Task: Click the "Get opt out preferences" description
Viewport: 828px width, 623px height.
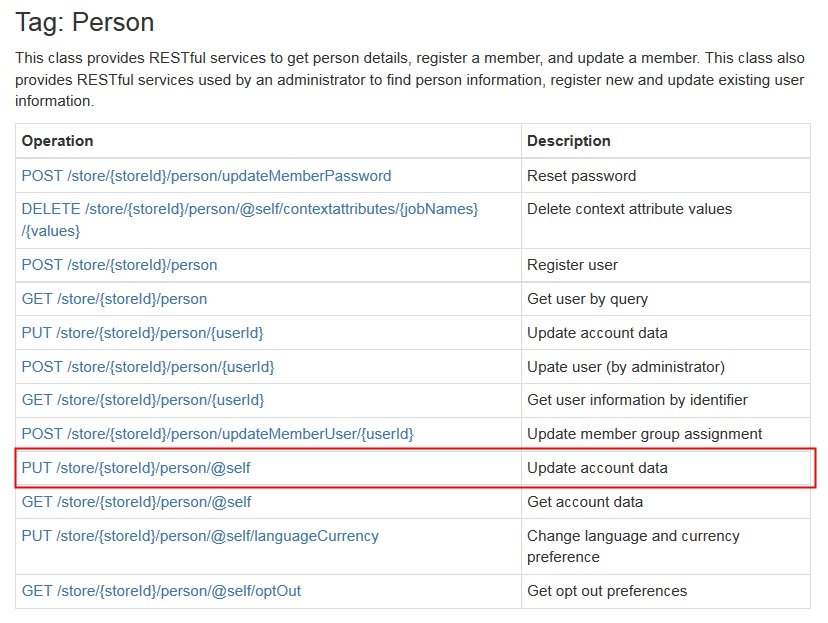Action: tap(607, 591)
